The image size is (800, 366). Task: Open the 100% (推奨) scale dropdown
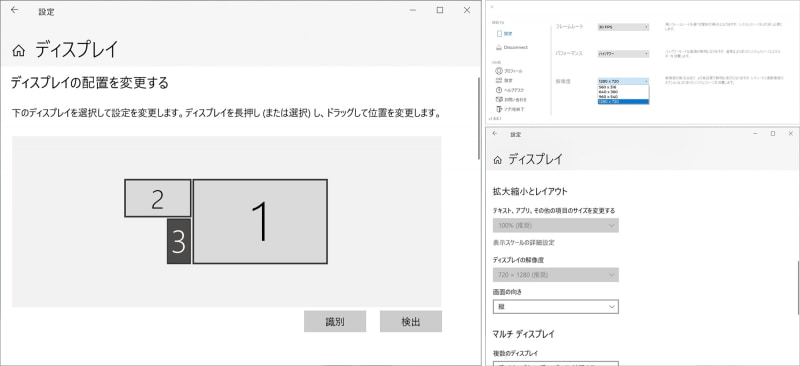click(556, 225)
